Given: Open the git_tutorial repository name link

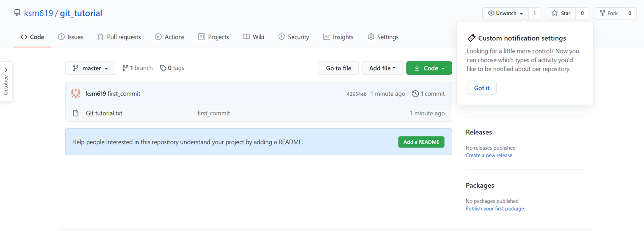Looking at the screenshot, I should coord(81,13).
